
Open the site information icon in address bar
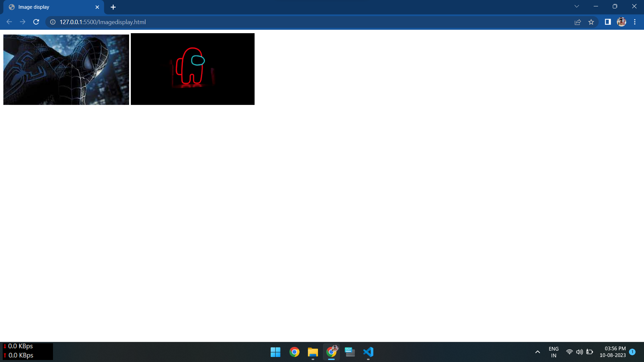52,22
